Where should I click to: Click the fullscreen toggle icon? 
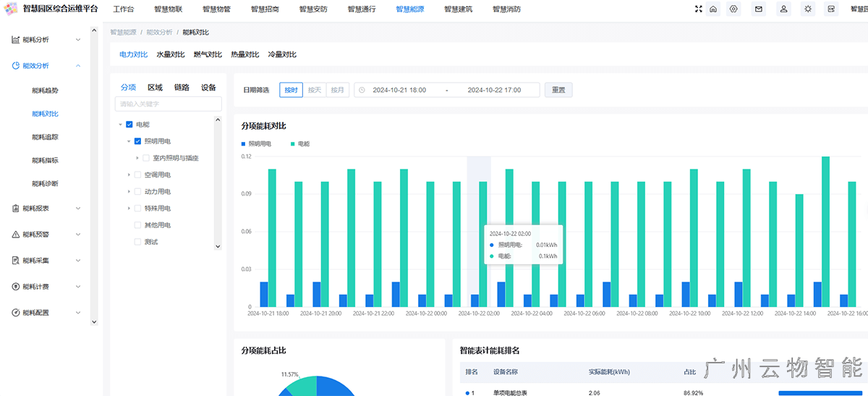698,9
